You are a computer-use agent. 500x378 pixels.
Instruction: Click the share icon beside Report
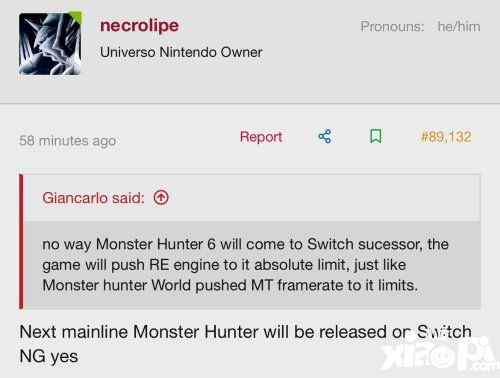(x=325, y=136)
